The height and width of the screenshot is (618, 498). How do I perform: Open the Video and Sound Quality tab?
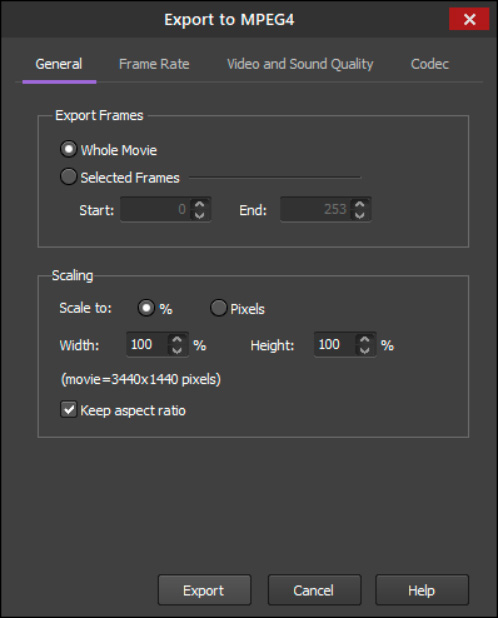[300, 64]
